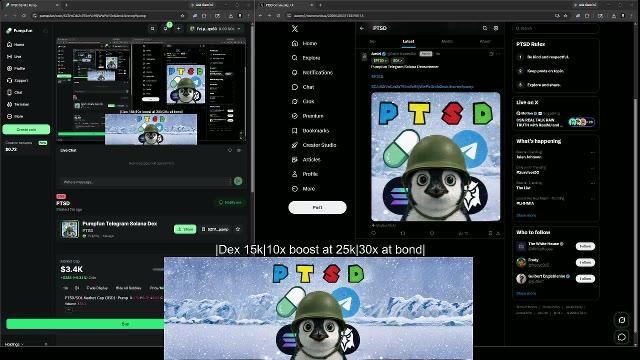Click Show more under What's happening
The image size is (640, 360).
526,215
